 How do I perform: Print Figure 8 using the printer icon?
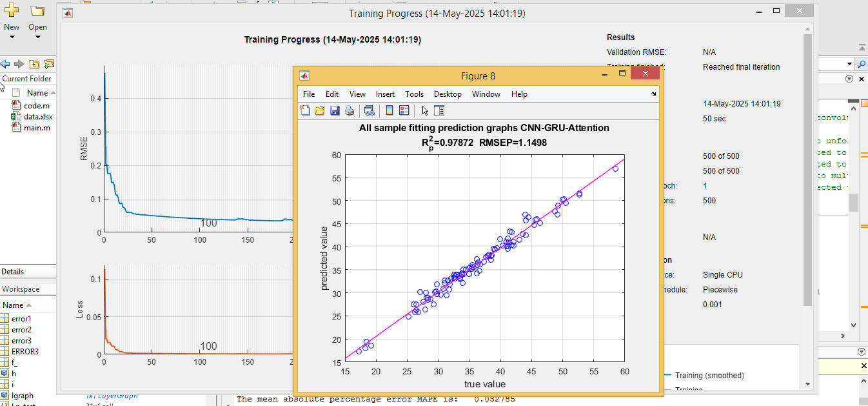pyautogui.click(x=349, y=110)
